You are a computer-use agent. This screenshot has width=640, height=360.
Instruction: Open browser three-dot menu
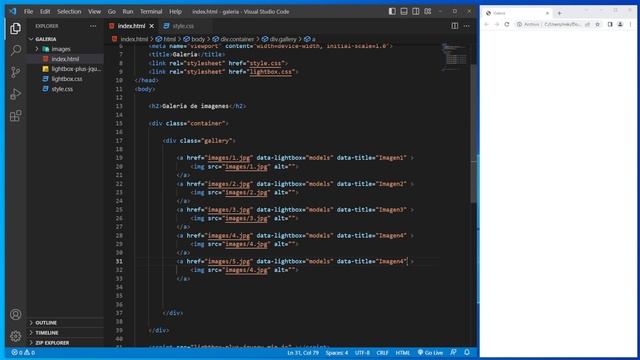pos(630,24)
